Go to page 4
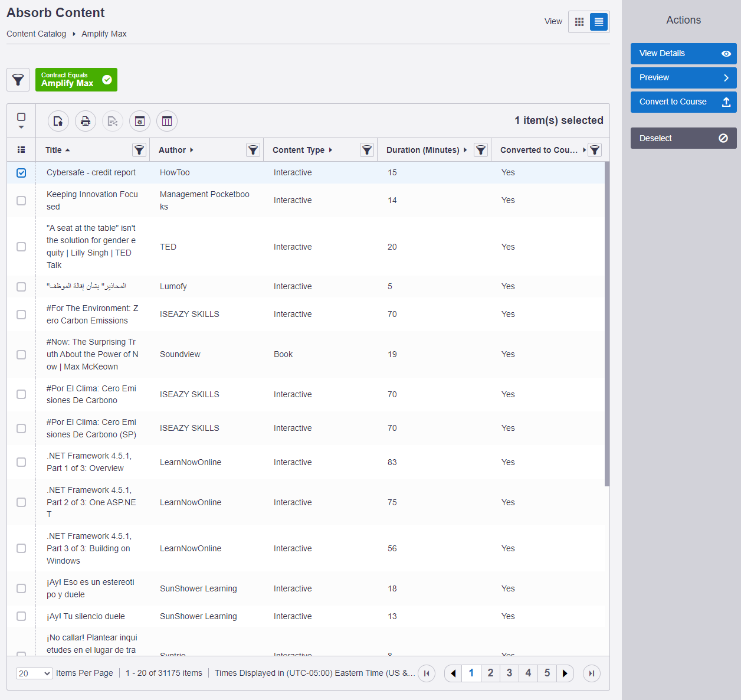 point(528,673)
